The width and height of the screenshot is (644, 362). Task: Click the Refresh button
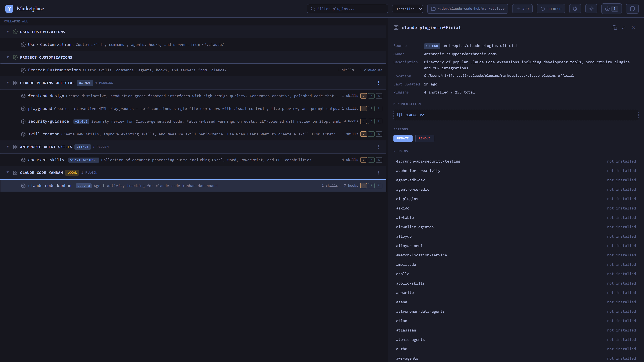551,9
